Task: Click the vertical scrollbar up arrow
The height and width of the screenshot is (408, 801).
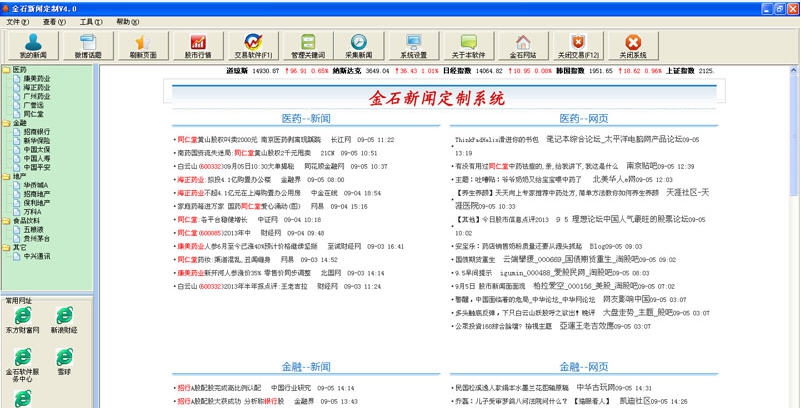Action: pyautogui.click(x=794, y=70)
